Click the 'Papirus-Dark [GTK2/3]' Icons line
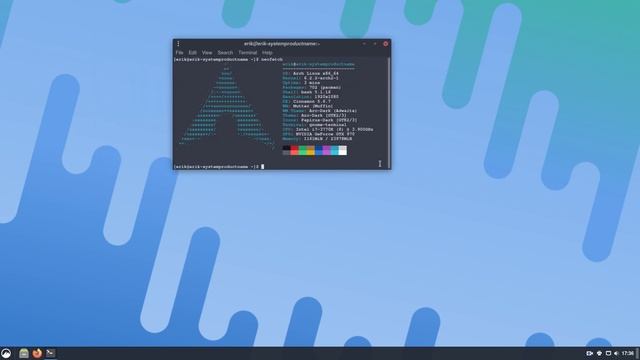 tap(320, 120)
